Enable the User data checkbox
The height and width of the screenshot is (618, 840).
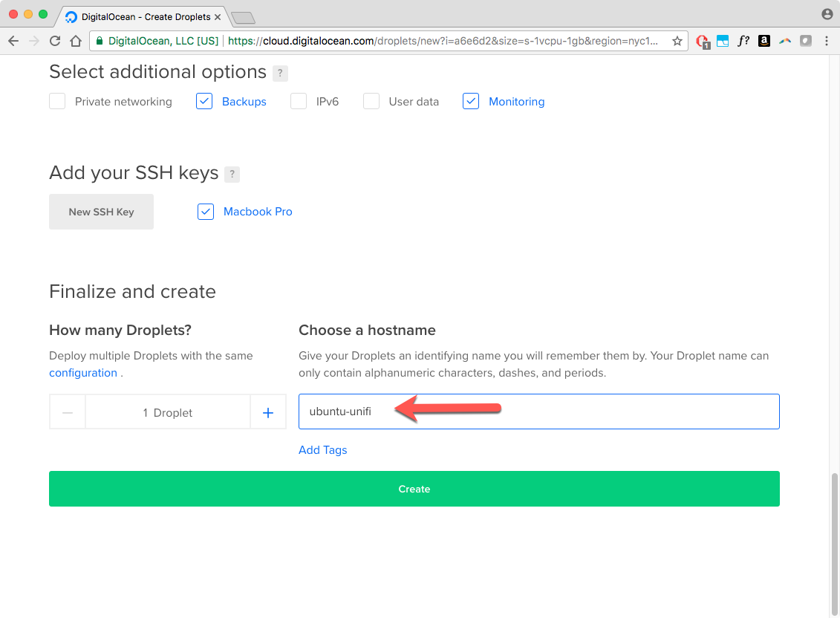tap(371, 101)
